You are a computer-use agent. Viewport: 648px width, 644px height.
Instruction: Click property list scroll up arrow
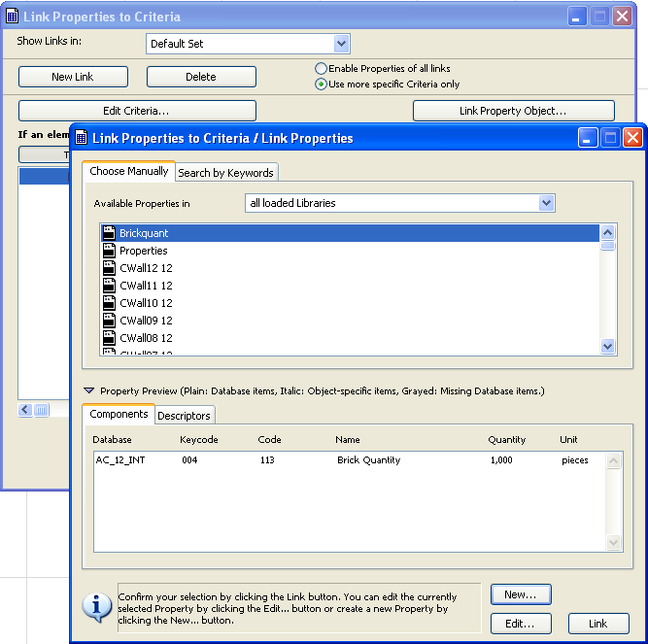coord(607,232)
